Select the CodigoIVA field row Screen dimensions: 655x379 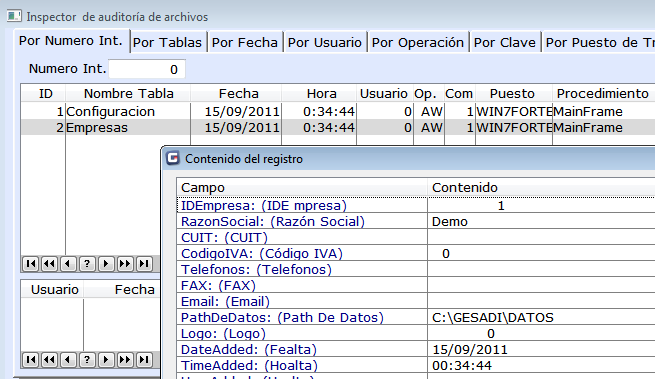coord(416,253)
